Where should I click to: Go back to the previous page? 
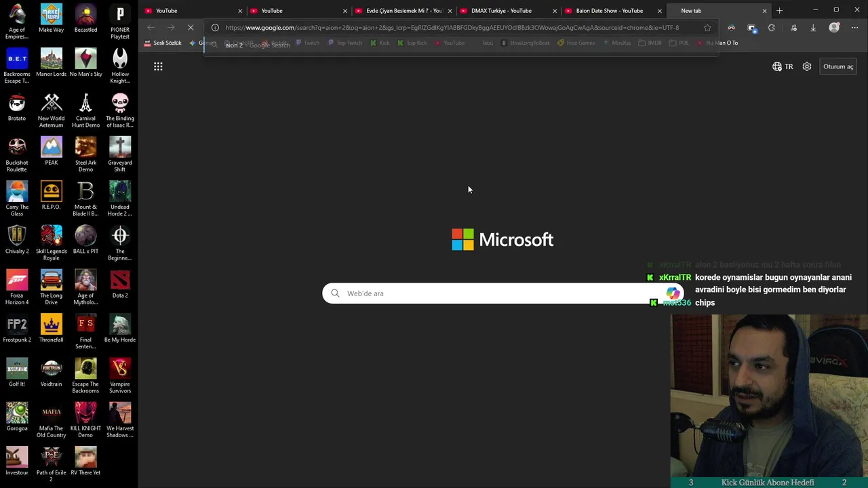[x=151, y=28]
